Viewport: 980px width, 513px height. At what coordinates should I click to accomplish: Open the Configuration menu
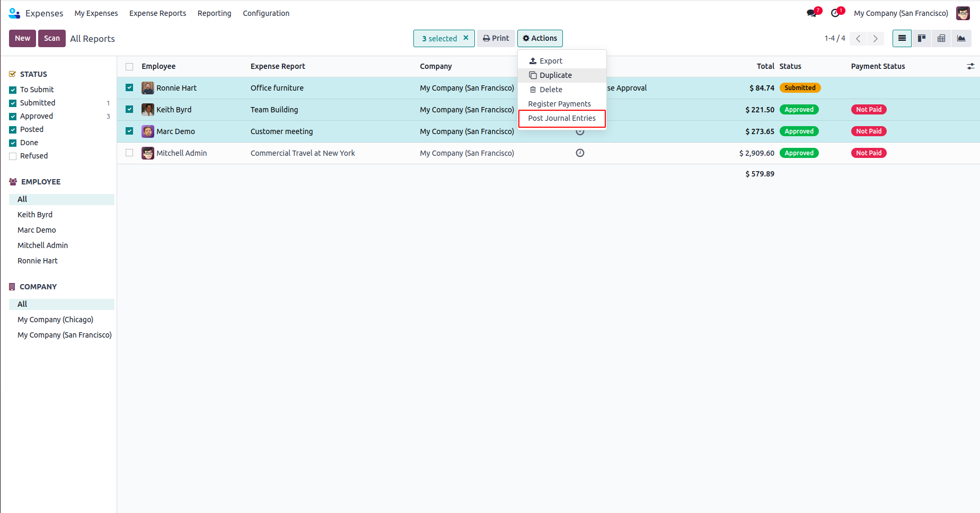click(x=266, y=13)
